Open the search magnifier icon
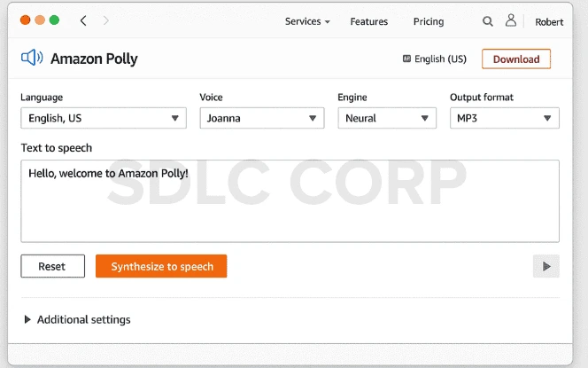 point(488,21)
